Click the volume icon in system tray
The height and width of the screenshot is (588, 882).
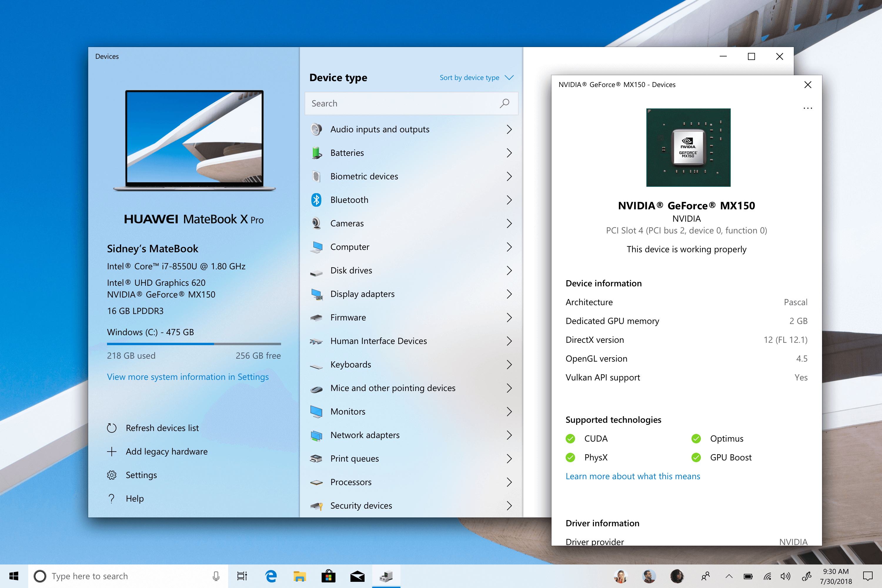tap(785, 576)
